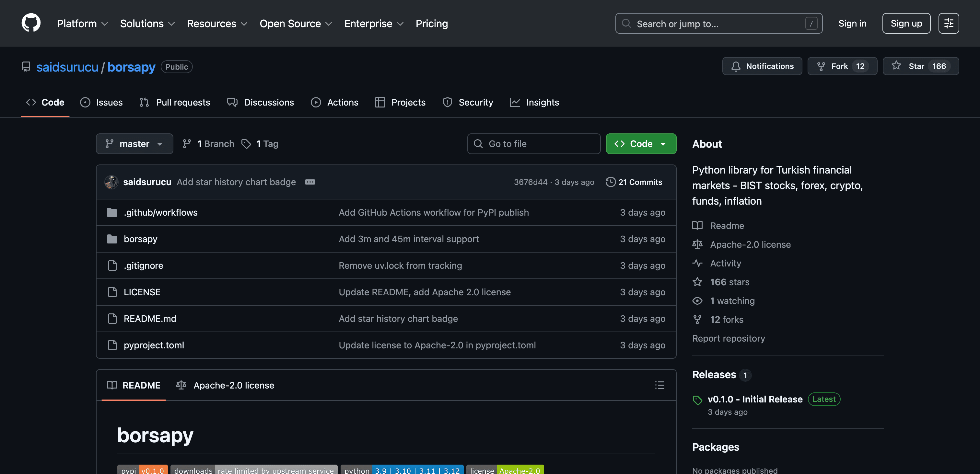The height and width of the screenshot is (474, 980).
Task: Expand the green Code dropdown
Action: tap(641, 144)
